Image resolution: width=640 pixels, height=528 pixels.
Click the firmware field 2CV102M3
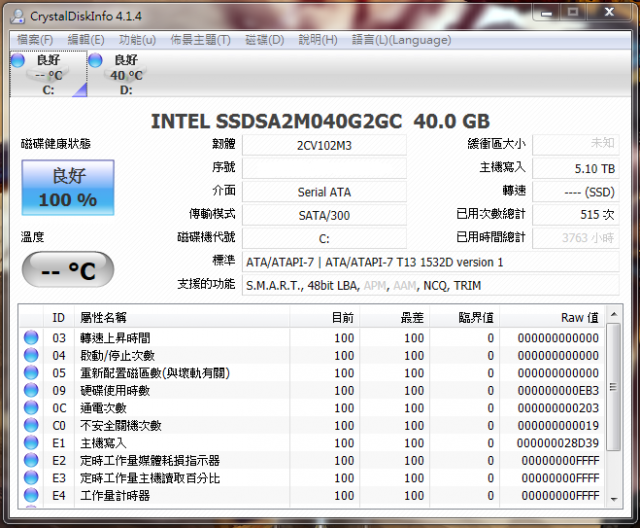tap(324, 145)
